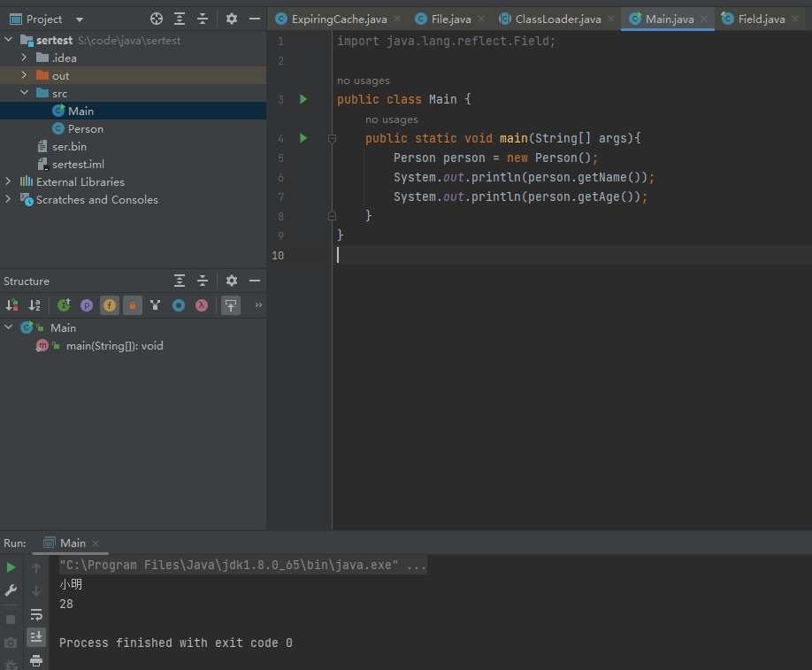Open Project panel settings gear

click(232, 19)
